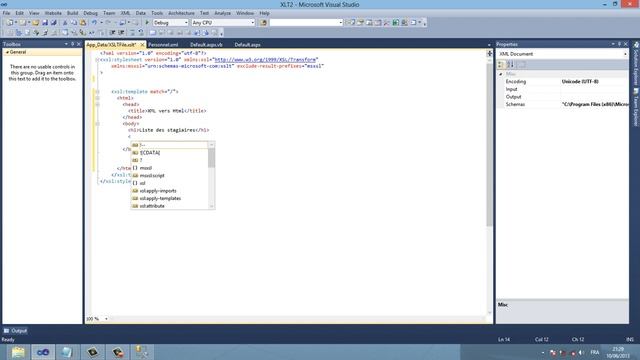Collapse the xsl:template node outline
640x360 pixels.
point(97,92)
